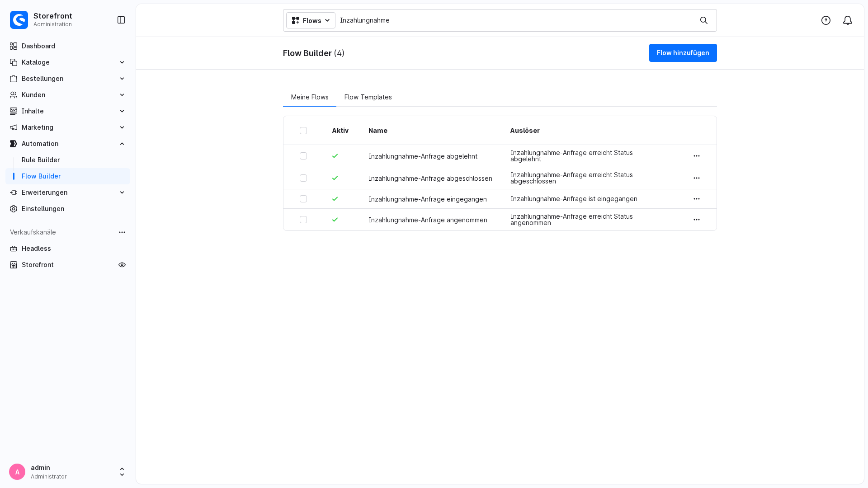Open Einstellungen in the sidebar
Image resolution: width=868 pixels, height=488 pixels.
(68, 209)
